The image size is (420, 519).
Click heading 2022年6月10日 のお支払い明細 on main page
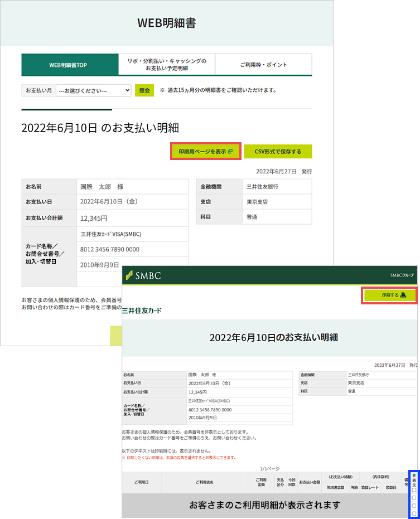(x=100, y=128)
